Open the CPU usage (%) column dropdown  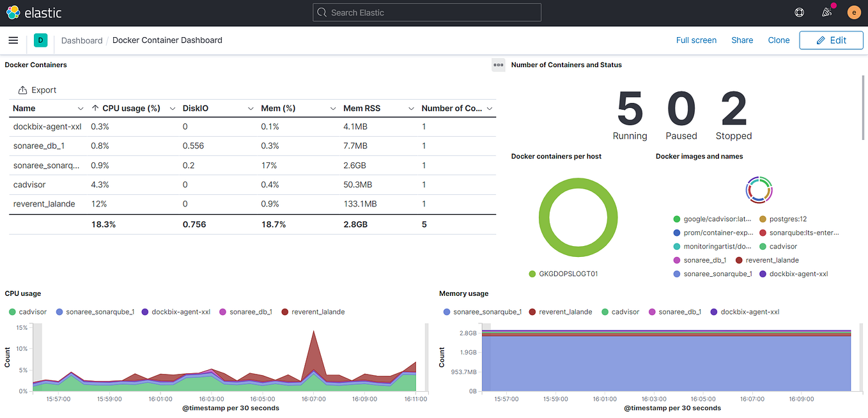pos(172,108)
